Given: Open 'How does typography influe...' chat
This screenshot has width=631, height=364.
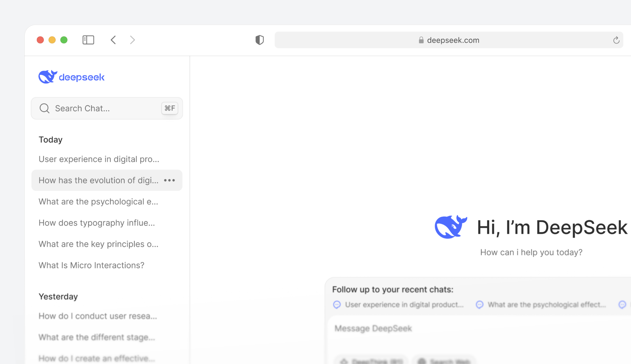Looking at the screenshot, I should (x=97, y=223).
